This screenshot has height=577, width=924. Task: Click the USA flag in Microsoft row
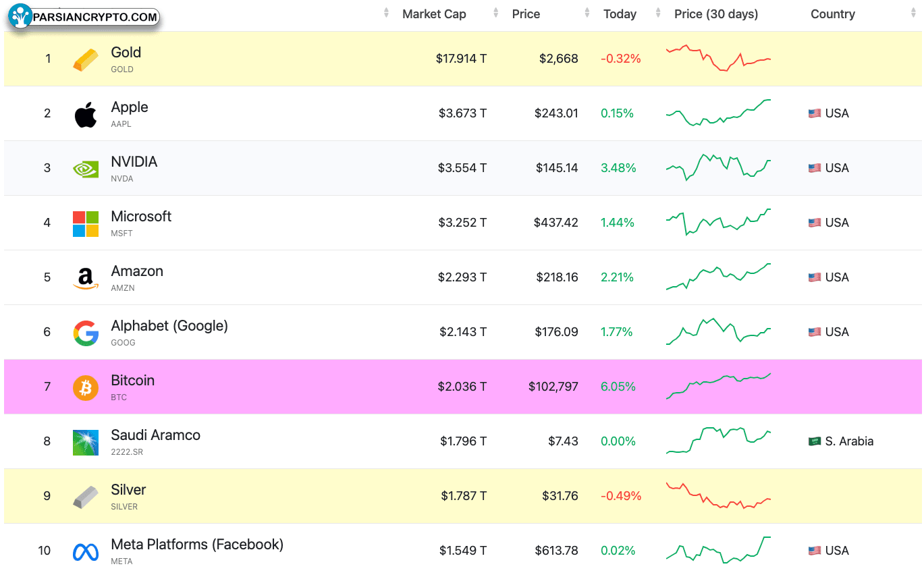coord(815,223)
